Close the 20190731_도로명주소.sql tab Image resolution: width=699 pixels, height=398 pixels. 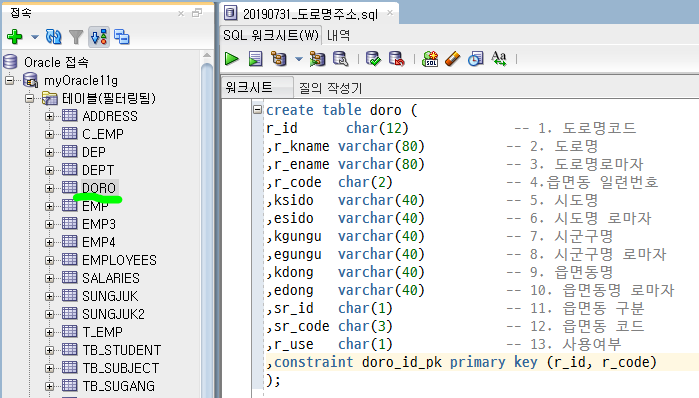pyautogui.click(x=390, y=12)
